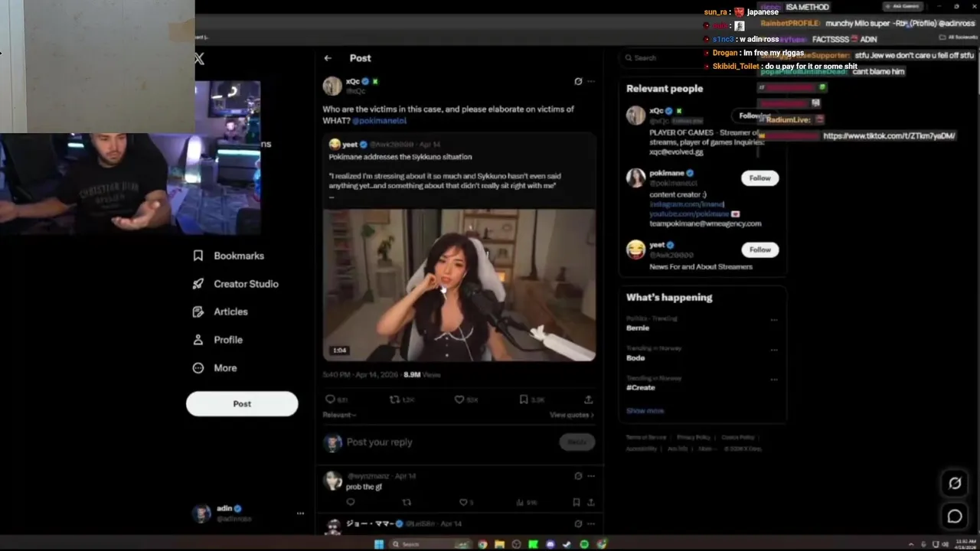Open the TikTok link in stream chat
980x551 pixels.
coord(889,135)
